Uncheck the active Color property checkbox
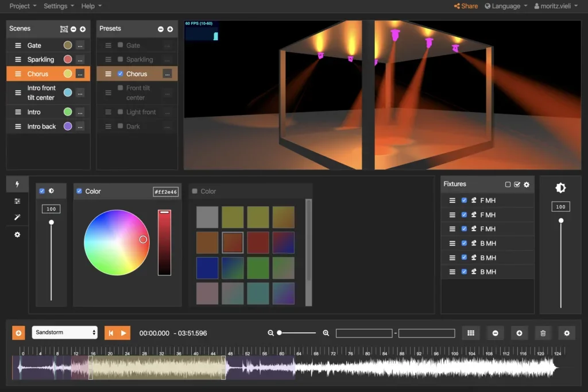The height and width of the screenshot is (392, 588). 79,191
